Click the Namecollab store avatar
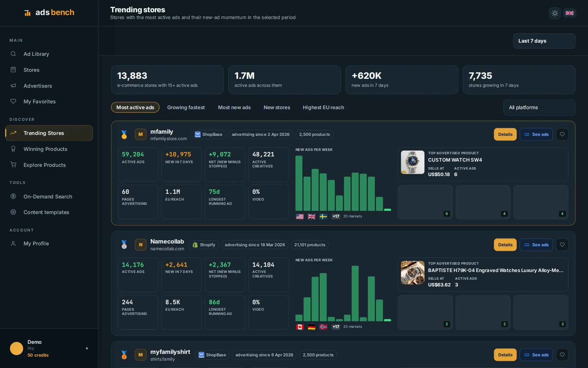Viewport: 588px width, 368px height. (141, 245)
